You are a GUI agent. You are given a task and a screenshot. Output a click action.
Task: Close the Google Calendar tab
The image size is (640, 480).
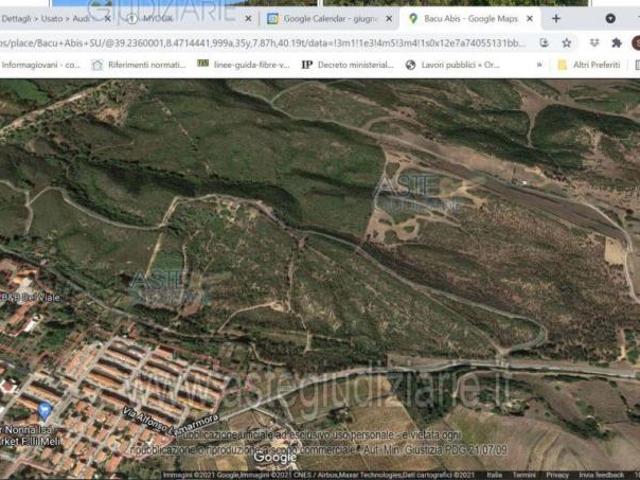(x=389, y=19)
